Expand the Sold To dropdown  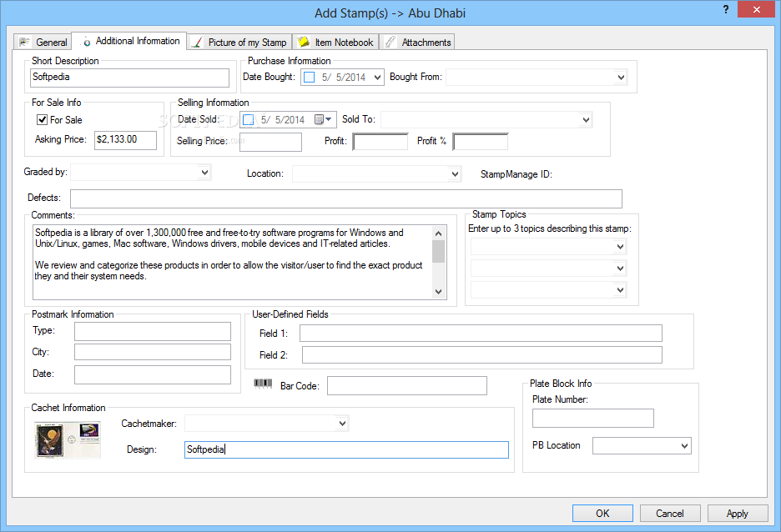586,119
